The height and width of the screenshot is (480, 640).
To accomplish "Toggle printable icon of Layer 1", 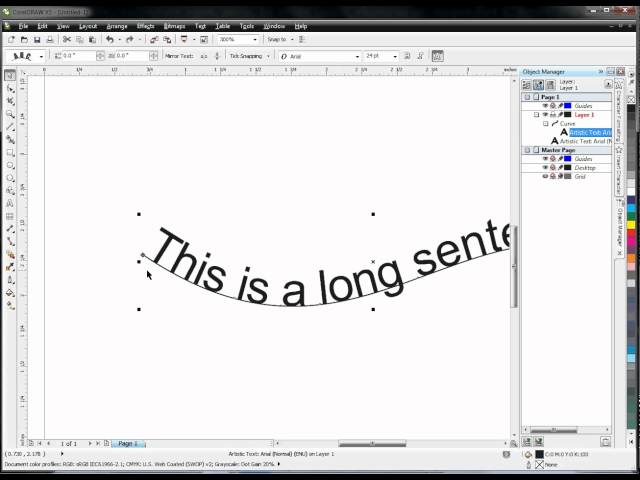I will coord(553,115).
